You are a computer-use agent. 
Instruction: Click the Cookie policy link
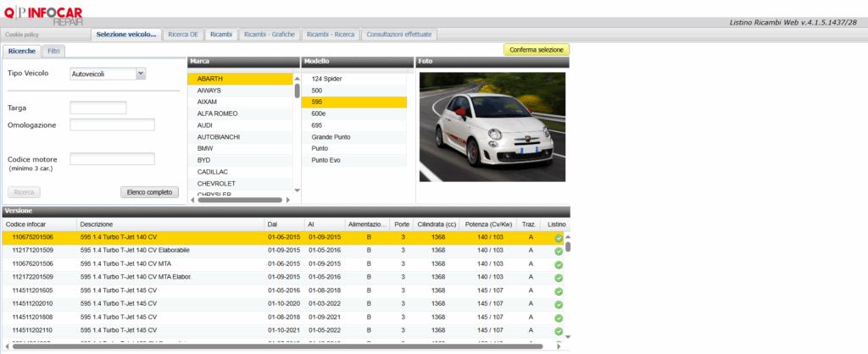22,34
